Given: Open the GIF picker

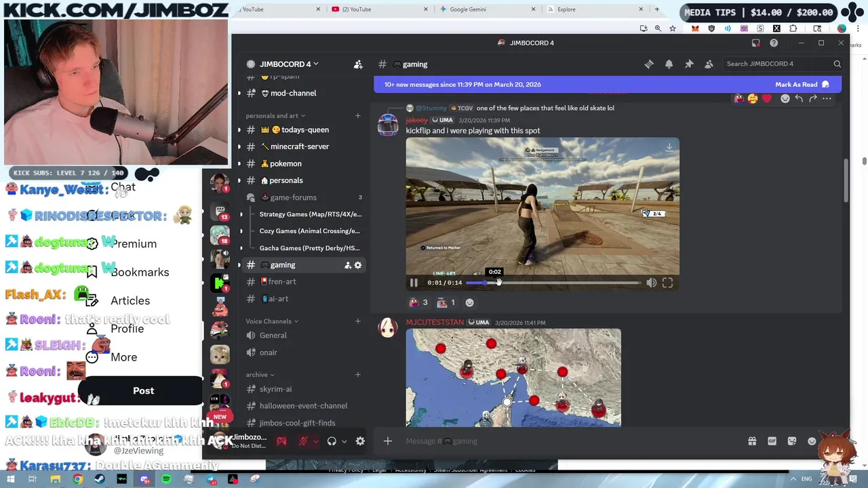Looking at the screenshot, I should tap(772, 441).
